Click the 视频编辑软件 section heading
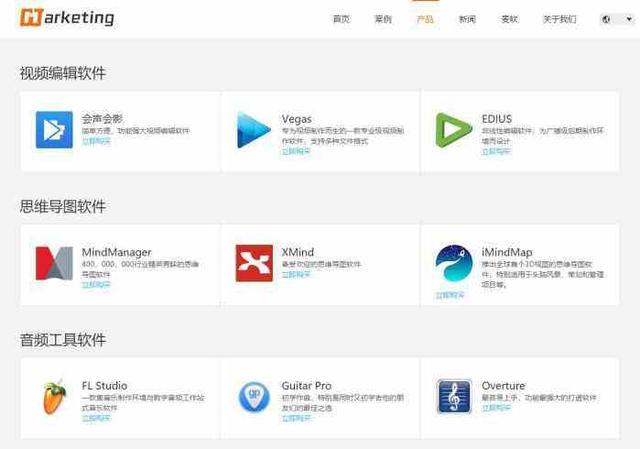 (x=63, y=73)
